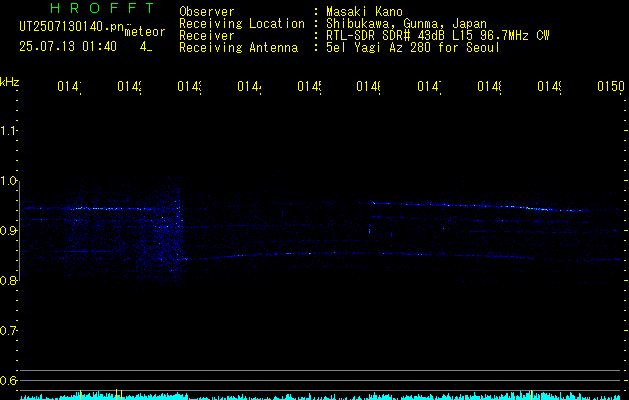Click the 1.1 frequency axis label
Screen dimensions: 629x400
[x=8, y=130]
